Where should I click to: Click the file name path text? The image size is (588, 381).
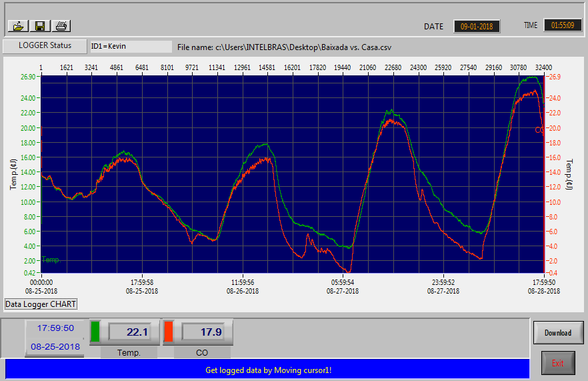[284, 47]
